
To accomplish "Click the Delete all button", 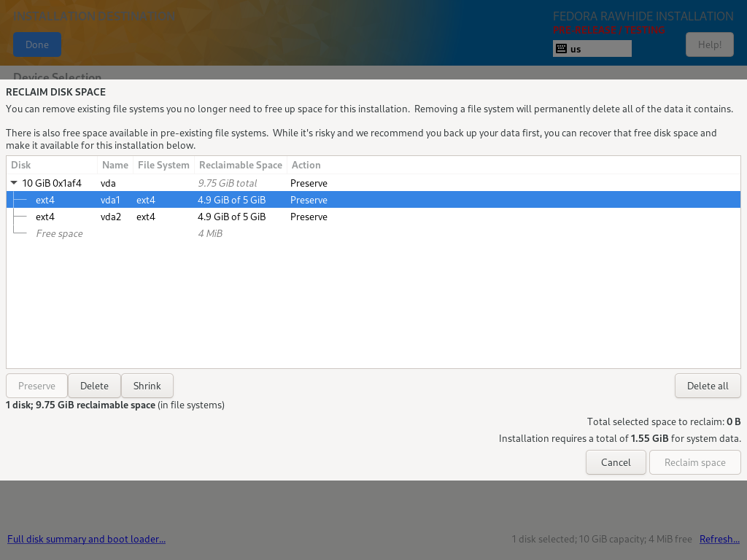I will (708, 386).
